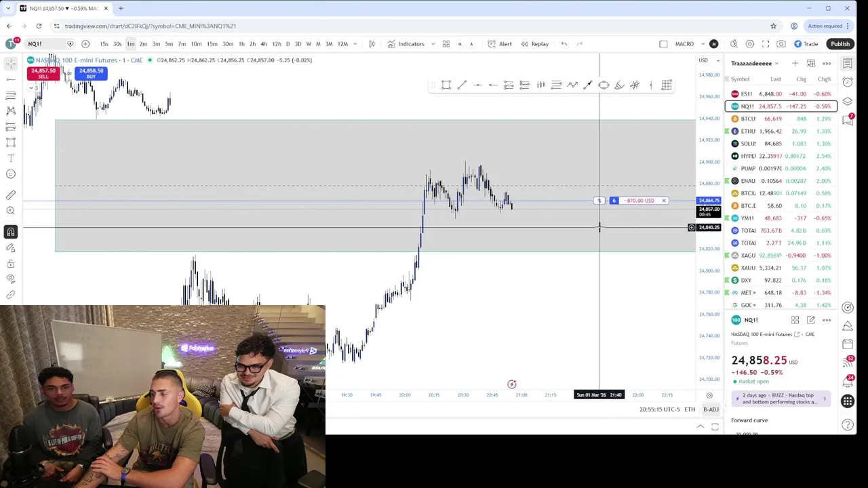Image resolution: width=868 pixels, height=488 pixels.
Task: Create an Alert
Action: click(x=500, y=44)
